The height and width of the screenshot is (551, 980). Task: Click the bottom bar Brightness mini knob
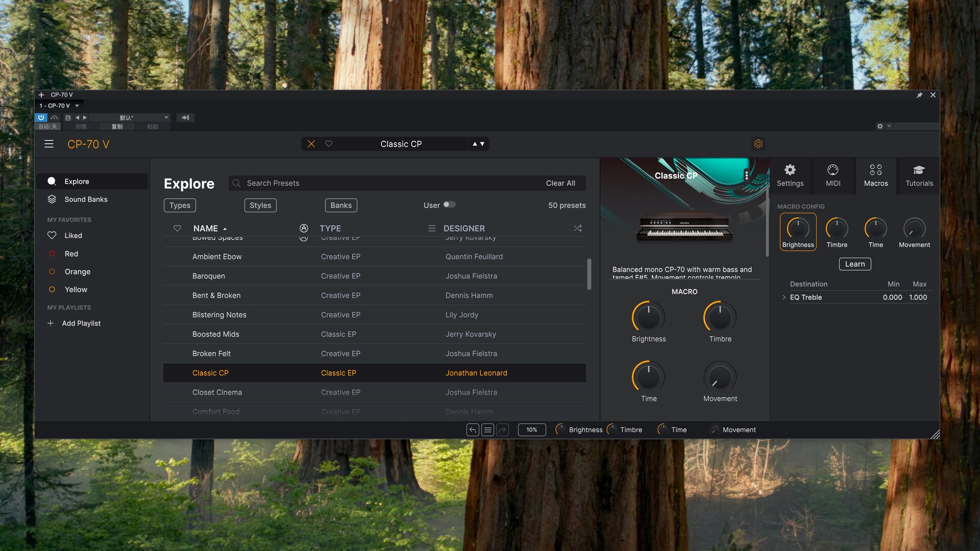coord(560,430)
